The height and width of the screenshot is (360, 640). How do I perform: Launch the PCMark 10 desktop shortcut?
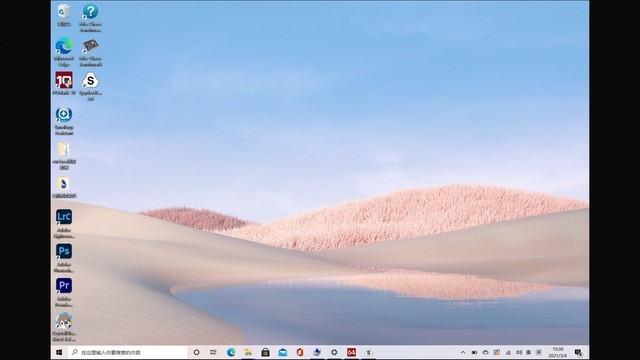pyautogui.click(x=64, y=83)
